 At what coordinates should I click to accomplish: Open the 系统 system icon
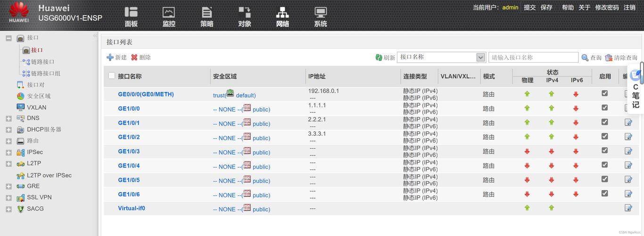tap(321, 13)
